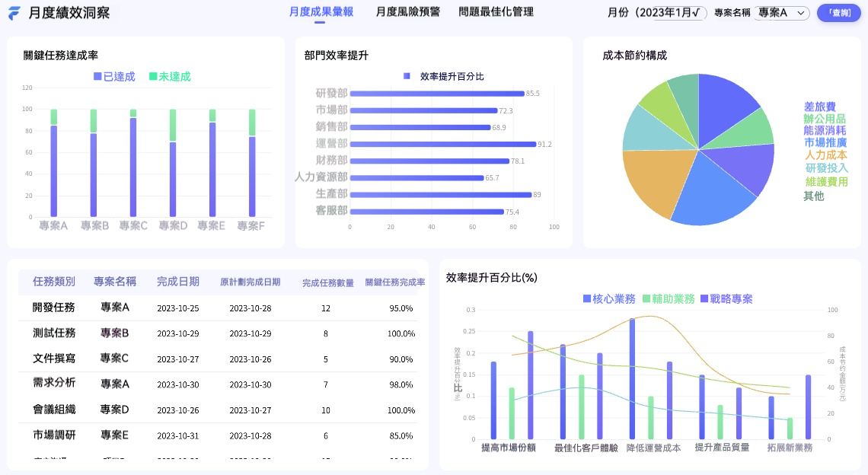Viewport: 868px width, 475px height.
Task: Open the 問題最佳化管理 tab
Action: (x=496, y=12)
